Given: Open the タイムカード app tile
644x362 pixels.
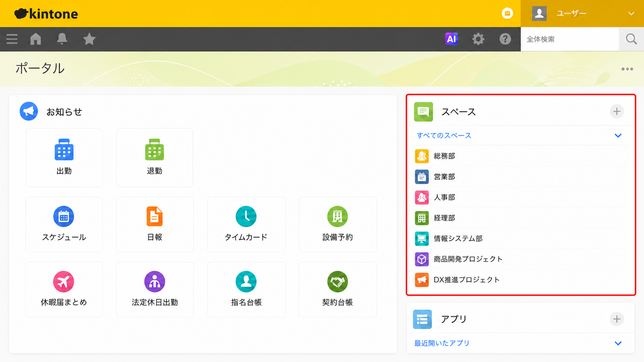Looking at the screenshot, I should [246, 224].
